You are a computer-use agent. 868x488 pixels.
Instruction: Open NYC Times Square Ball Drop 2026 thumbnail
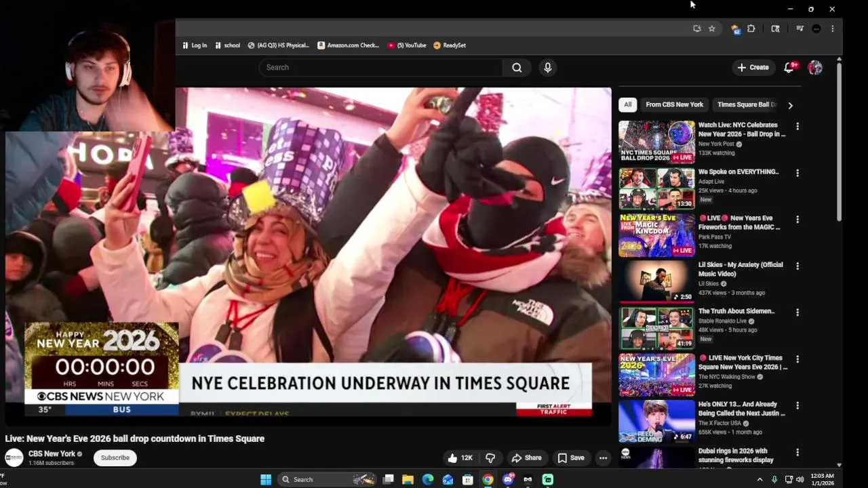[656, 142]
